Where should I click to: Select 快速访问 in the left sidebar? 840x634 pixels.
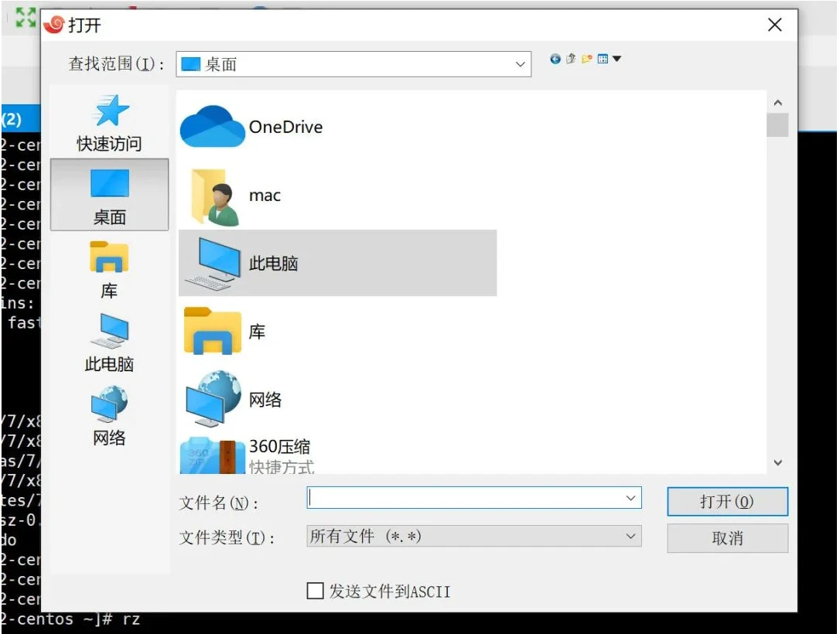coord(109,123)
